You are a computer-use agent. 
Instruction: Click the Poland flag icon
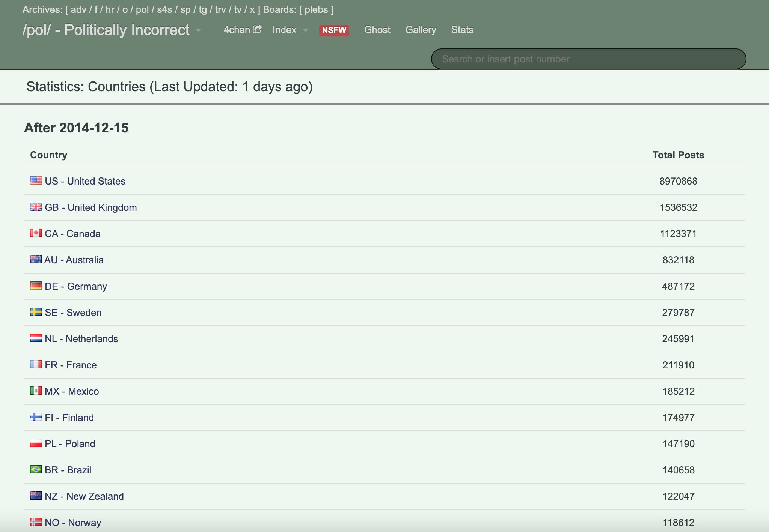click(x=36, y=443)
